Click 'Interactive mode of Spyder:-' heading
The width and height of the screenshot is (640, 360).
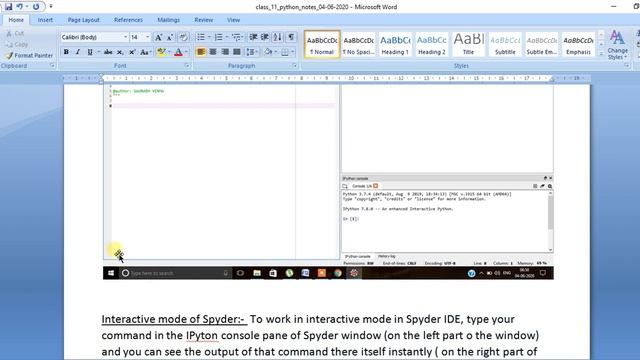(x=174, y=319)
